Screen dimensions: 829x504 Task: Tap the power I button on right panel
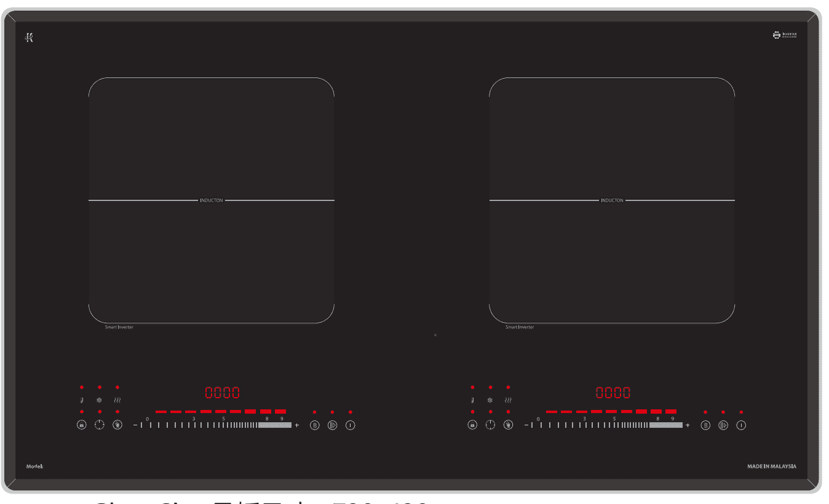[x=741, y=425]
